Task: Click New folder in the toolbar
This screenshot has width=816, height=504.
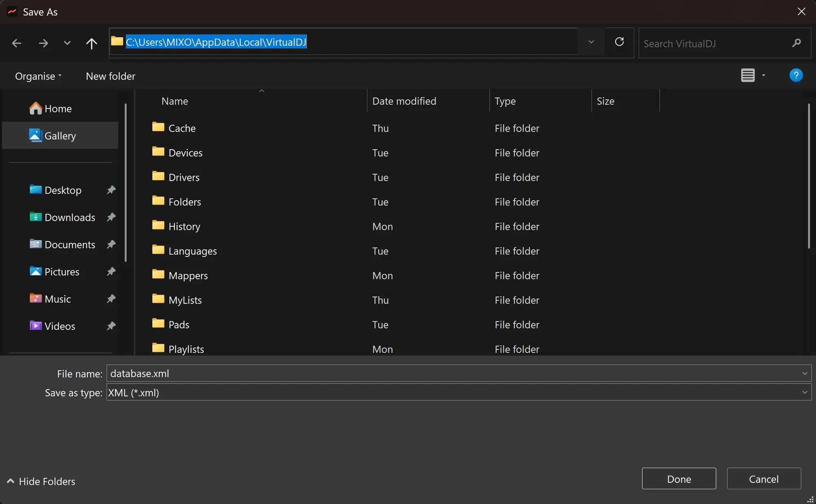Action: 111,76
